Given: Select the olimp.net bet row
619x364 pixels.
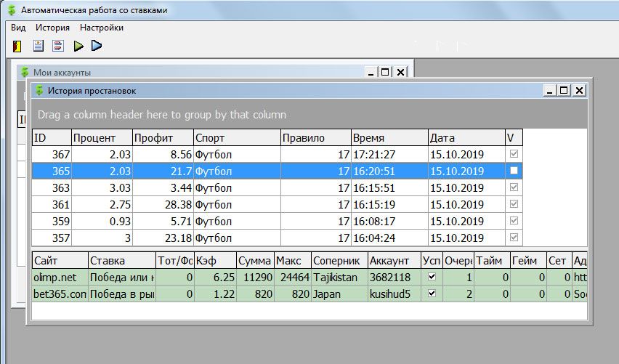Looking at the screenshot, I should (x=218, y=277).
